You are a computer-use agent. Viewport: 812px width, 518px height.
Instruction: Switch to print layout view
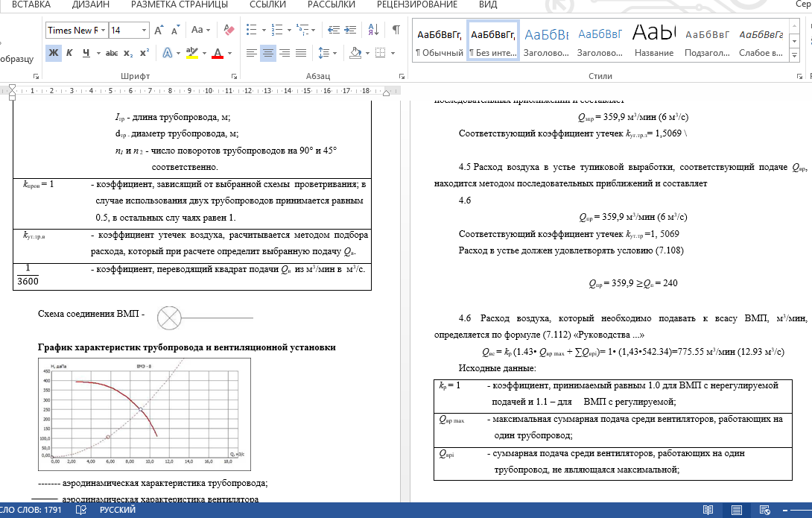tap(737, 511)
